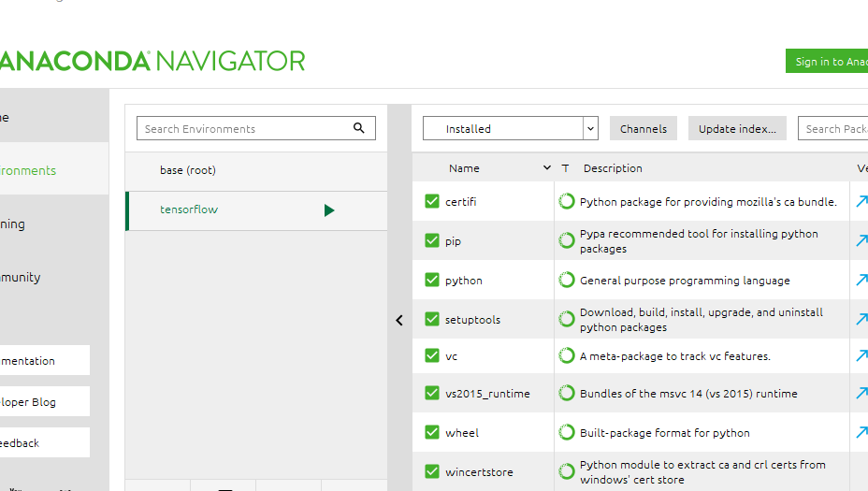Image resolution: width=868 pixels, height=491 pixels.
Task: Focus the Search Packages field
Action: [833, 128]
